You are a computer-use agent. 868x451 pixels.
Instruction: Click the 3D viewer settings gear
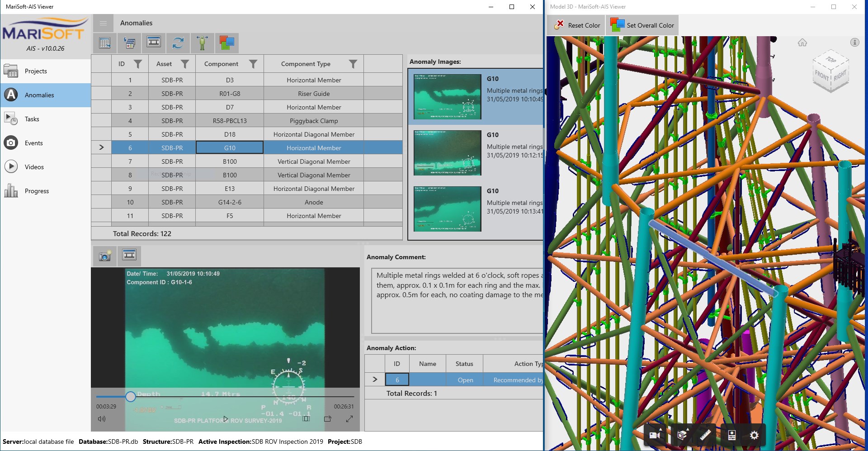[x=754, y=435]
